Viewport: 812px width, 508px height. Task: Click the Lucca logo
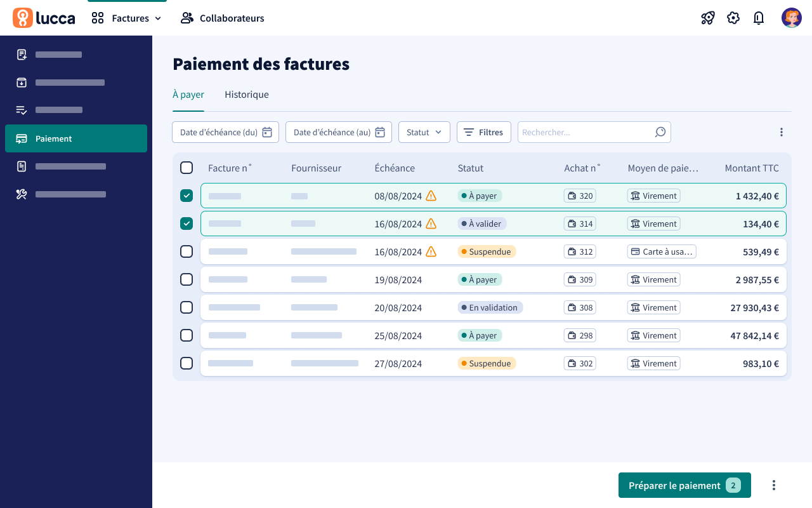(44, 18)
